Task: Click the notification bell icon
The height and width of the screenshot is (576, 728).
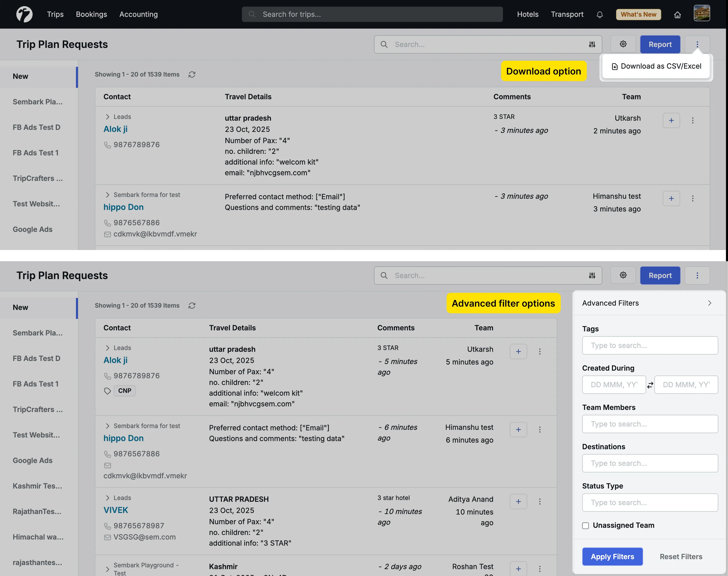Action: 600,14
